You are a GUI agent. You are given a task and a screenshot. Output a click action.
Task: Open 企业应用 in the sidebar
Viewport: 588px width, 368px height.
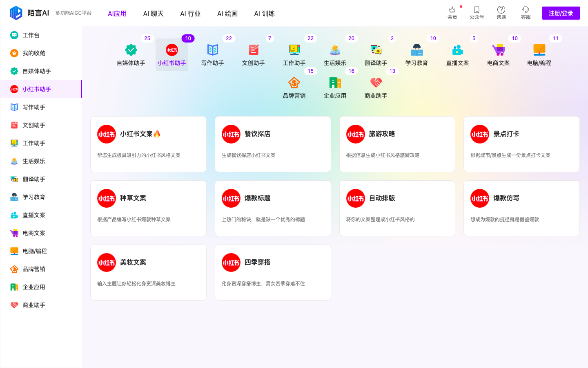pyautogui.click(x=41, y=287)
